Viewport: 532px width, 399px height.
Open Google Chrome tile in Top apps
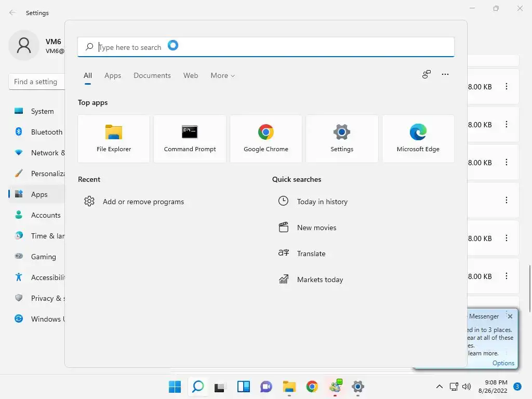click(265, 139)
